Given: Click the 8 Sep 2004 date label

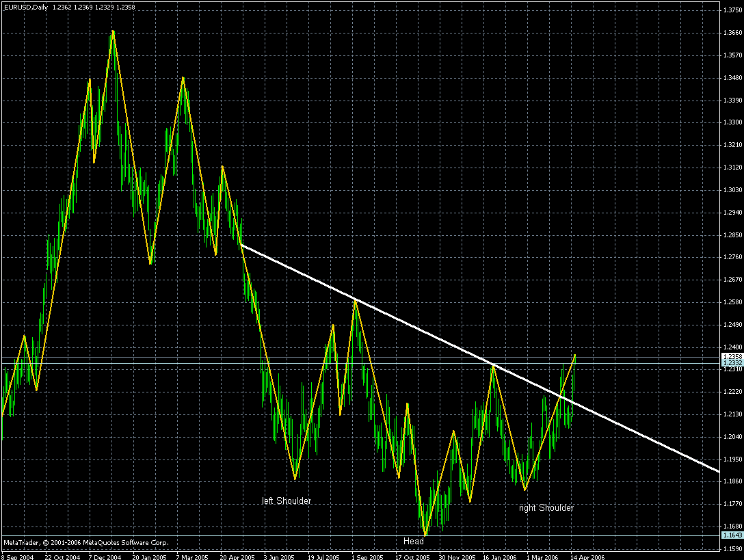Looking at the screenshot, I should click(x=18, y=557).
